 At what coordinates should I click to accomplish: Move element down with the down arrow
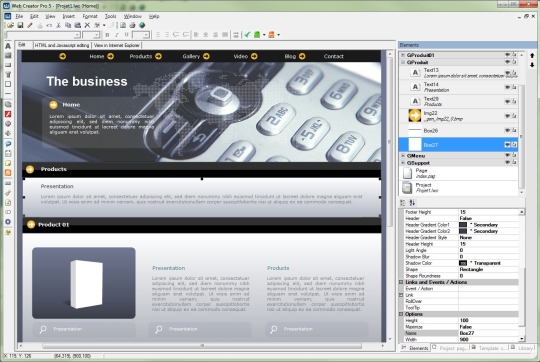pyautogui.click(x=532, y=64)
